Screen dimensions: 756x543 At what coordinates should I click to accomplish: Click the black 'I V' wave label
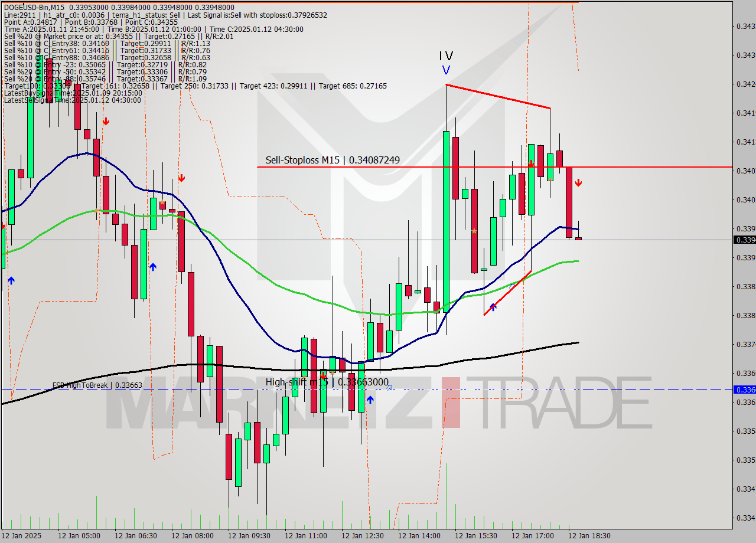[446, 56]
